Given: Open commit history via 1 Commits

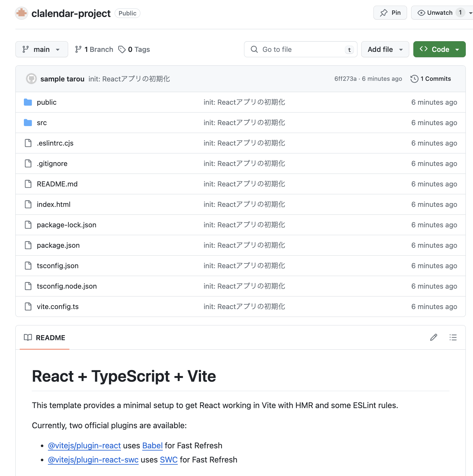Looking at the screenshot, I should [x=431, y=79].
